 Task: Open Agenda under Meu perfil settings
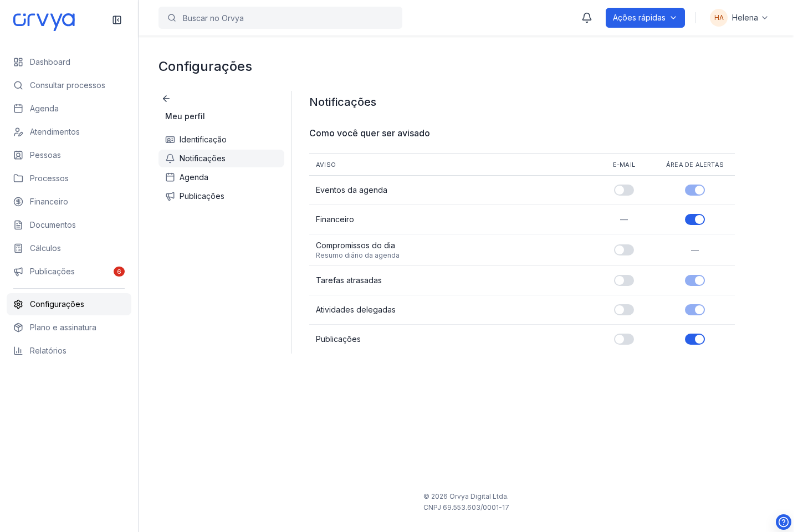(x=221, y=177)
